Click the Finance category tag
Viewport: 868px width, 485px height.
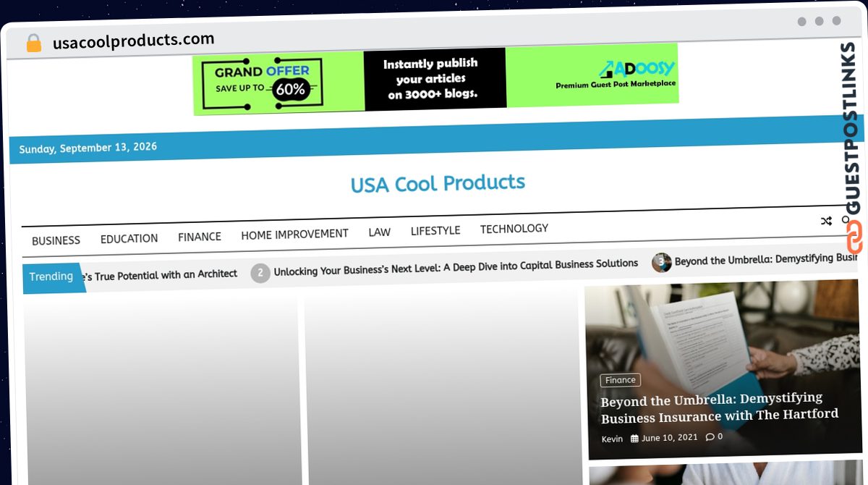tap(621, 380)
